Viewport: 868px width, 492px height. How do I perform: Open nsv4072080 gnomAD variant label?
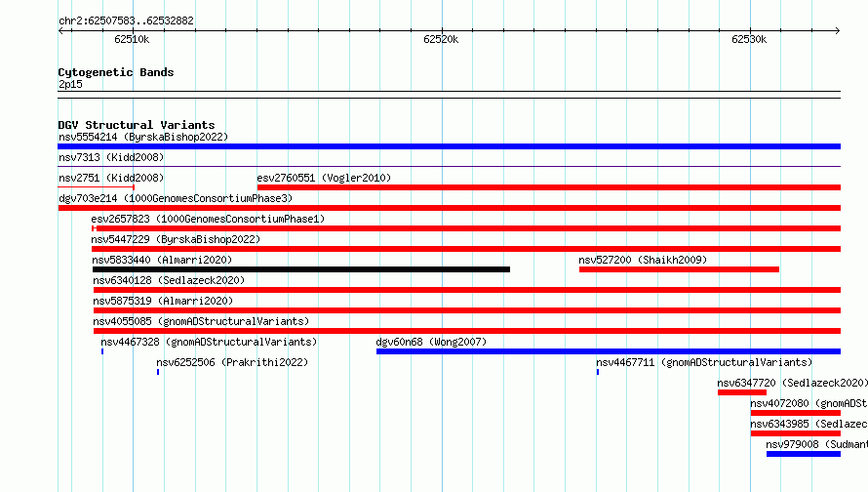(x=809, y=403)
